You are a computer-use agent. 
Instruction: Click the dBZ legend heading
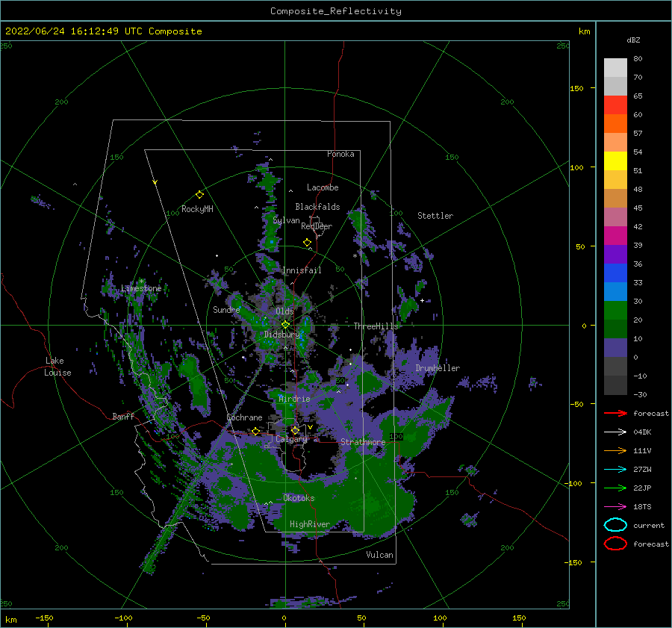tap(633, 40)
